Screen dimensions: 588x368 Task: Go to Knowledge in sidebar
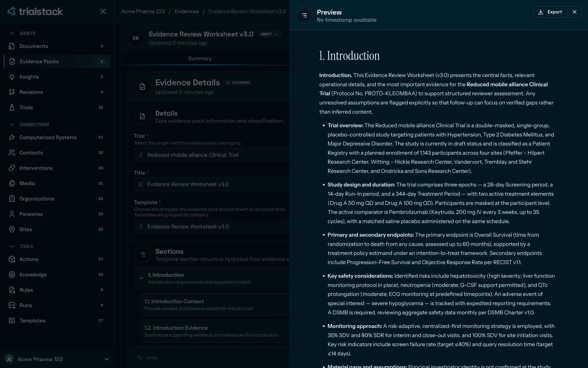point(33,274)
